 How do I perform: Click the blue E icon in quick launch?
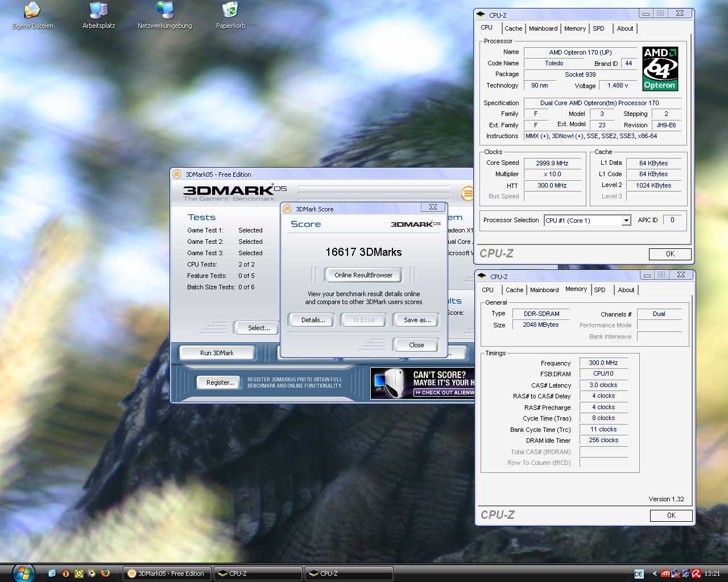pos(52,573)
